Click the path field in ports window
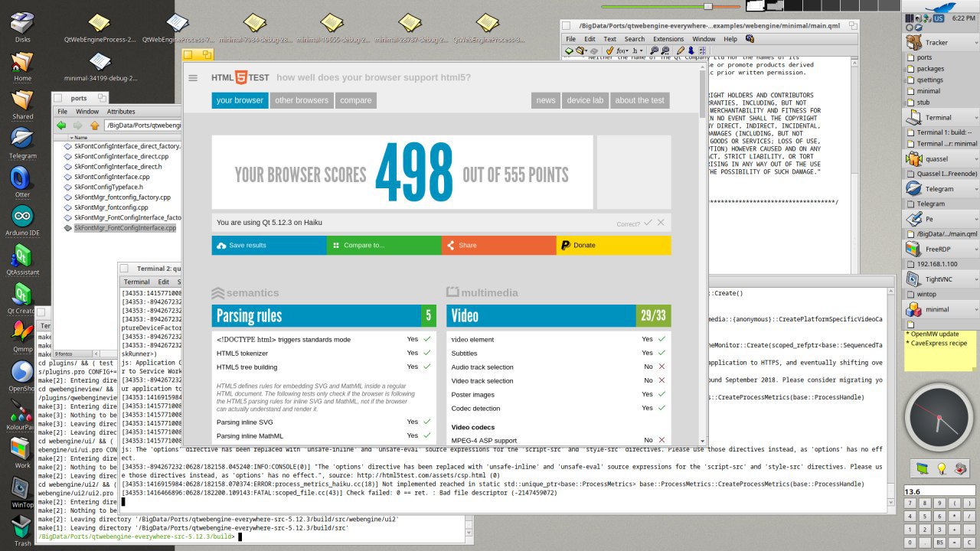This screenshot has width=980, height=551. click(143, 125)
